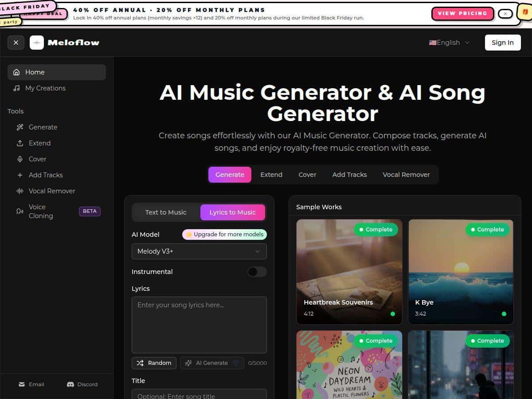The image size is (532, 399).
Task: Enable the Instrumental toggle
Action: point(256,272)
